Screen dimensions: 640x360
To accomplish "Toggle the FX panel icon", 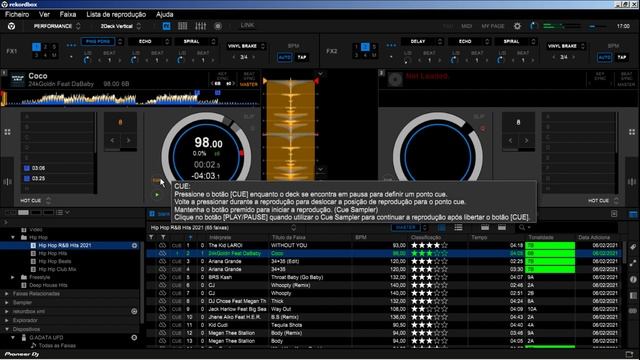I will tap(167, 26).
